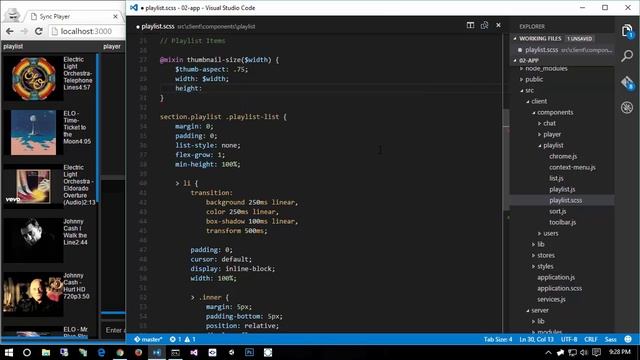Select Eldorado Overture playlist item thumbnail
This screenshot has height=360, width=640.
click(x=33, y=187)
